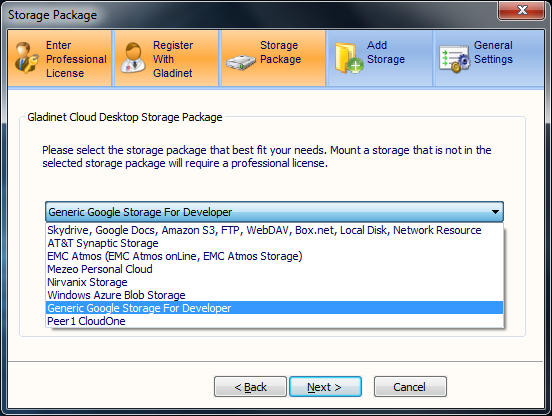Click the Enter Professional License key icon
This screenshot has height=416, width=552.
click(x=27, y=57)
